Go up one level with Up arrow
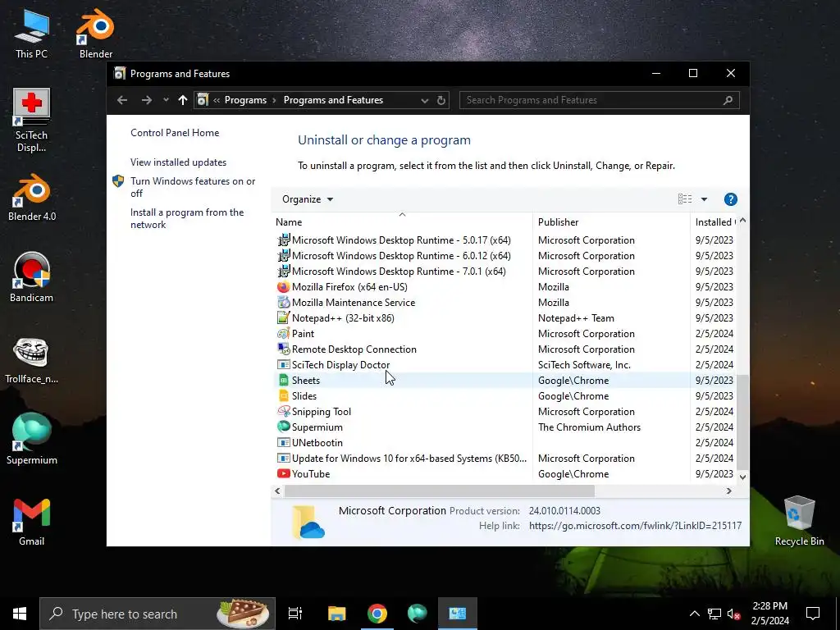 click(183, 100)
